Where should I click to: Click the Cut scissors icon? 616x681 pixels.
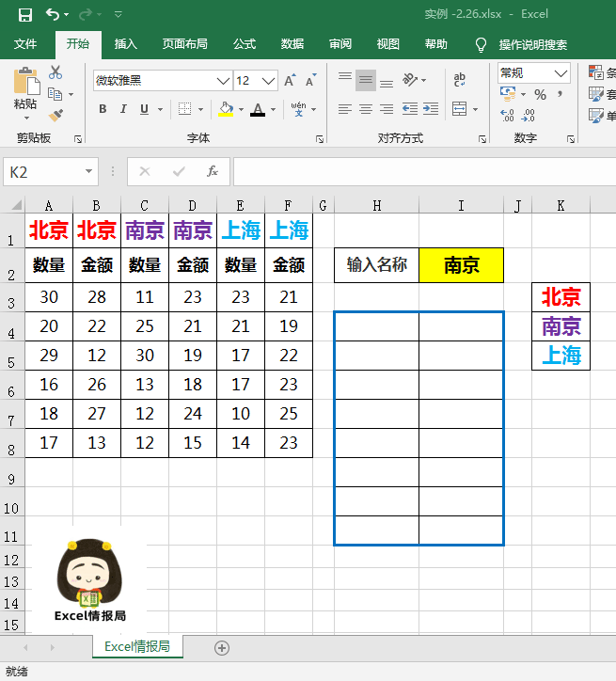55,72
